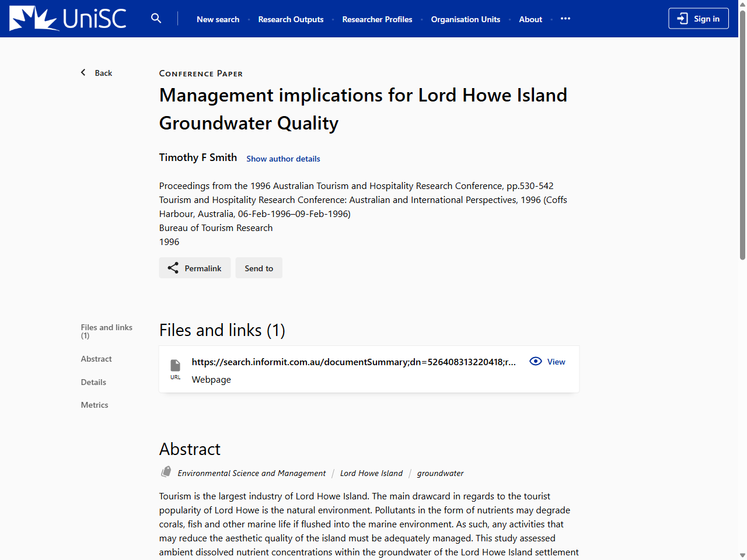Click the Sign in button
The width and height of the screenshot is (747, 560).
coord(699,19)
